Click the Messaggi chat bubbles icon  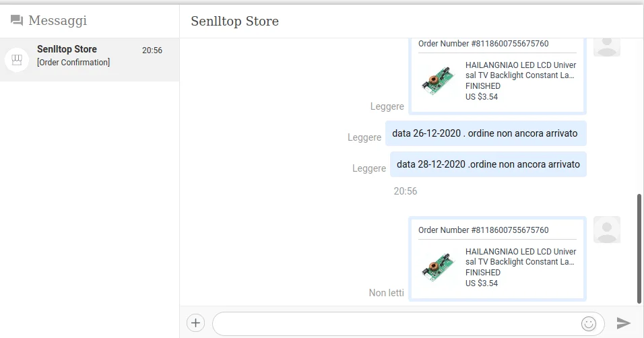point(17,21)
